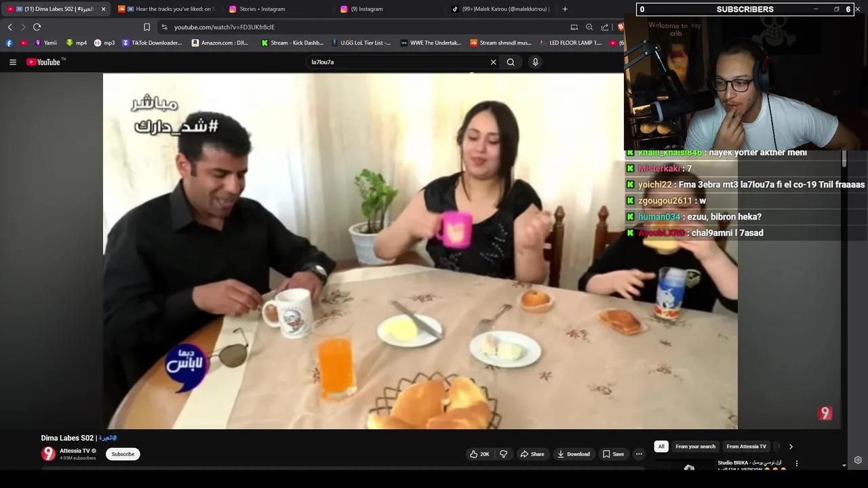The height and width of the screenshot is (488, 868).
Task: Open Yamli bookmark
Action: [46, 43]
